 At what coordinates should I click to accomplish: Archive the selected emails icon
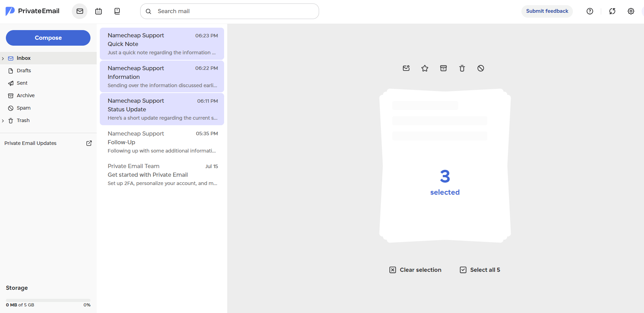pyautogui.click(x=443, y=68)
